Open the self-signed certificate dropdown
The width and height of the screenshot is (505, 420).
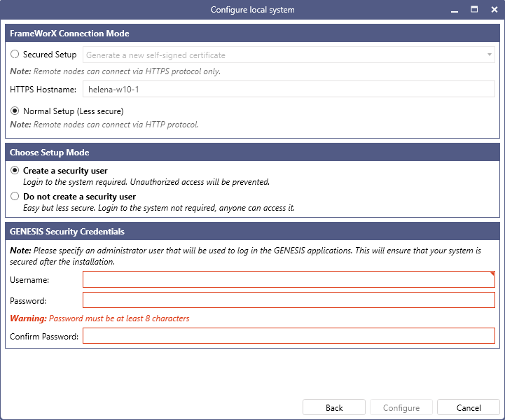tap(289, 55)
